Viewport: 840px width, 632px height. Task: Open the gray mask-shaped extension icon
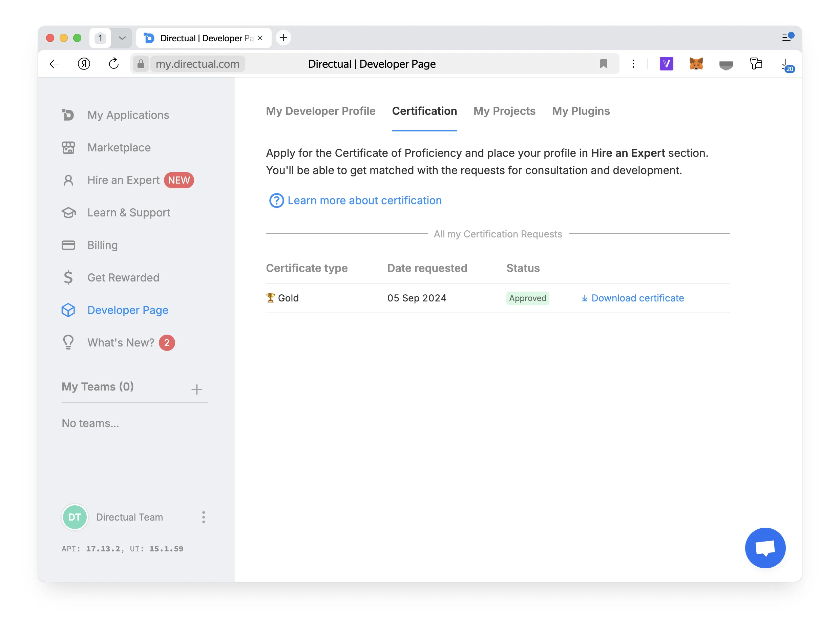(726, 65)
